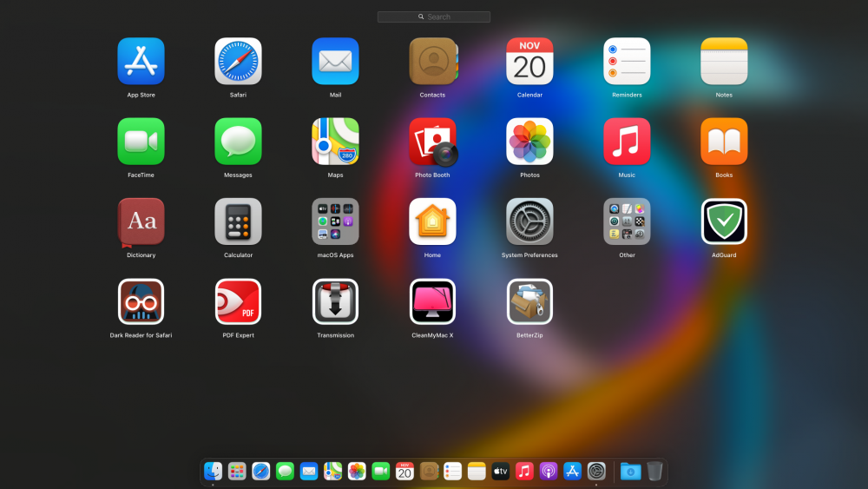868x489 pixels.
Task: Launch Apple TV from the Dock
Action: pyautogui.click(x=501, y=472)
